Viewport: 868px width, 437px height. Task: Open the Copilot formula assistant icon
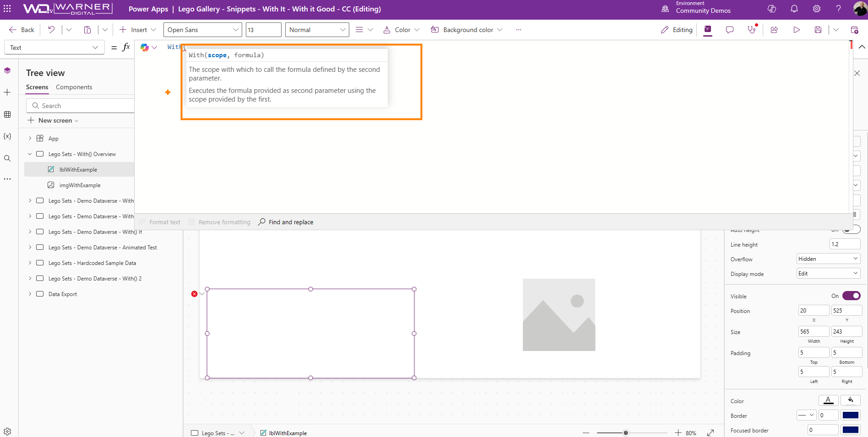[145, 47]
